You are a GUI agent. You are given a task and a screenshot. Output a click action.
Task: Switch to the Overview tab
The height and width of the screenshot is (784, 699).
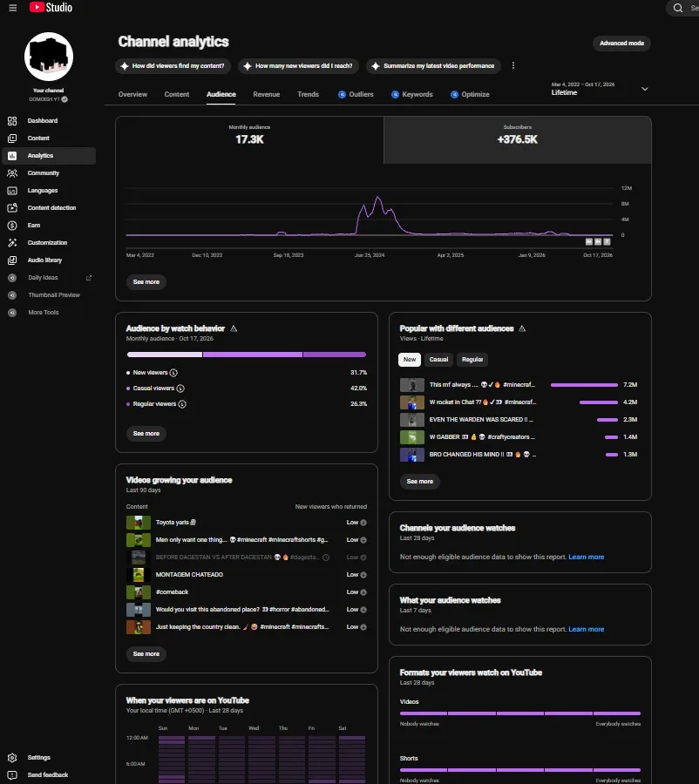[x=132, y=94]
